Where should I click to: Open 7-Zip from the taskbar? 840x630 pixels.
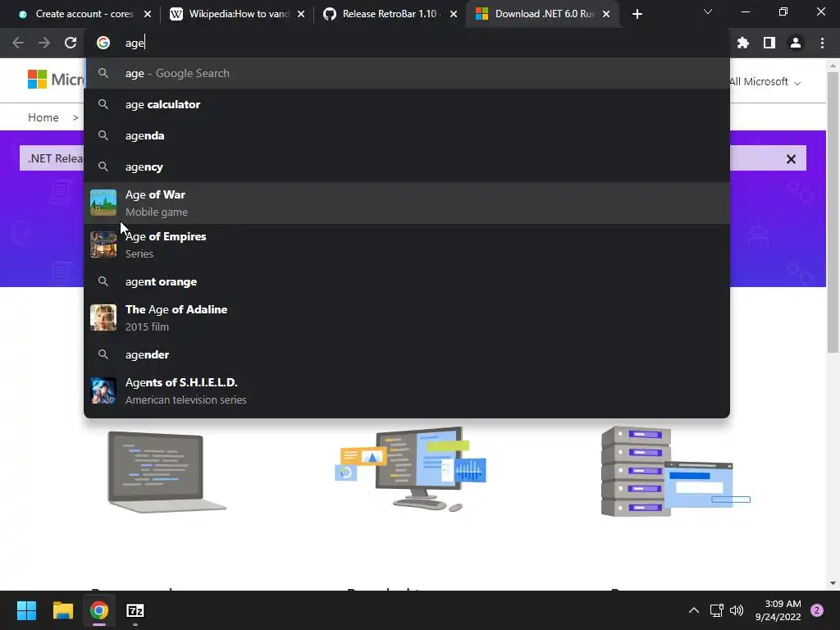pyautogui.click(x=135, y=610)
